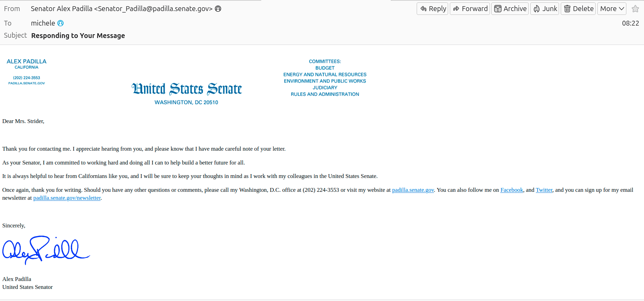Image resolution: width=644 pixels, height=301 pixels.
Task: Click the sender's contact icon
Action: 218,9
